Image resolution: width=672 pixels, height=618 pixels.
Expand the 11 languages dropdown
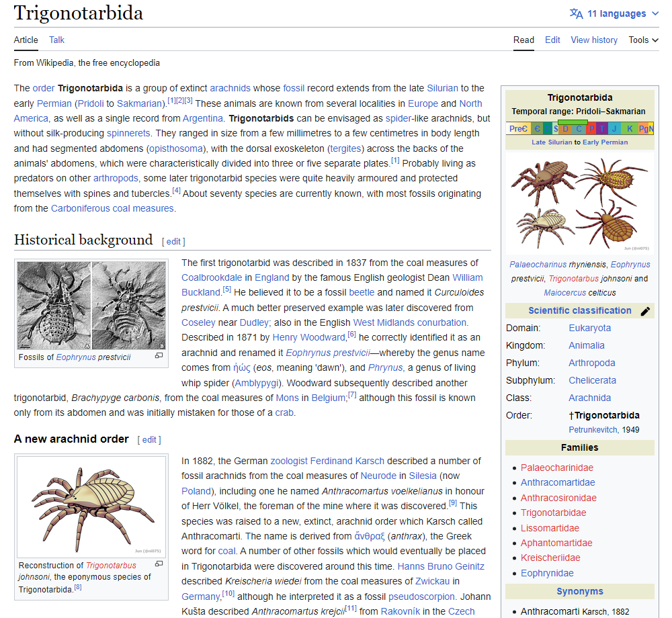(616, 13)
